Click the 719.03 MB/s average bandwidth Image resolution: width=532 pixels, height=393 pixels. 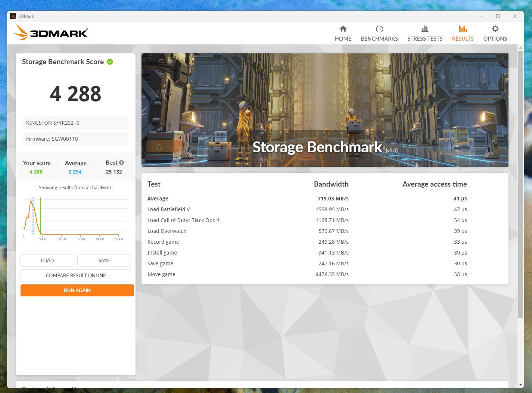tap(333, 199)
